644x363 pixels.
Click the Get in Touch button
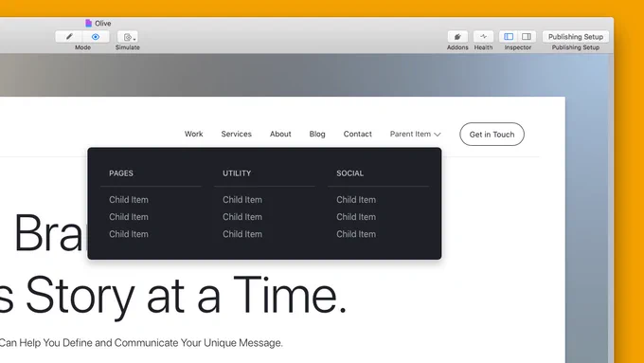pyautogui.click(x=492, y=134)
